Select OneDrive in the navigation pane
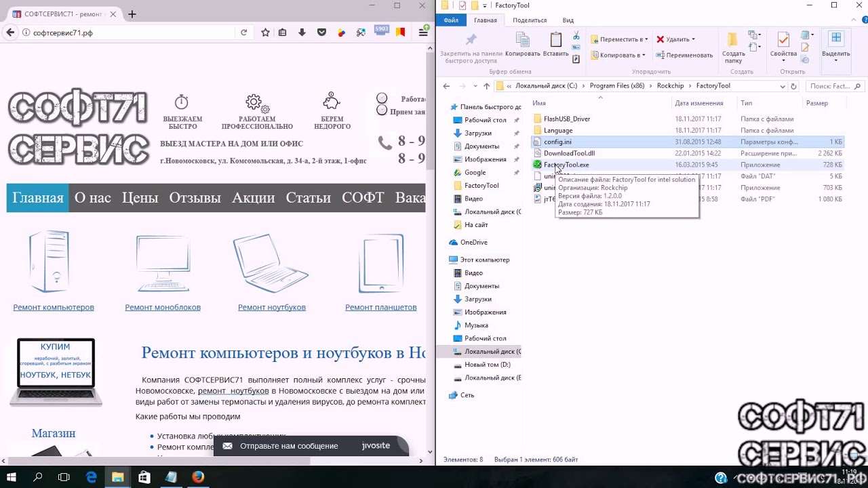This screenshot has height=488, width=868. coord(473,242)
